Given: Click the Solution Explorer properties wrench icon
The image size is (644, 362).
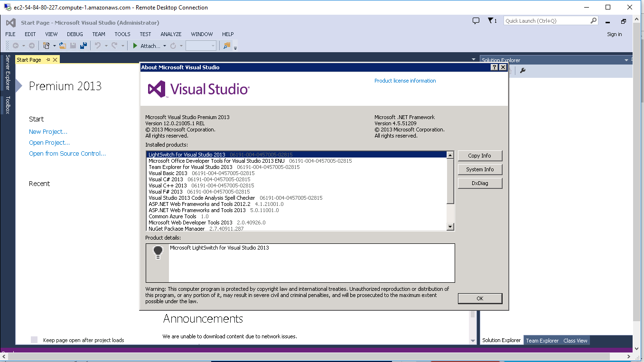Looking at the screenshot, I should point(523,71).
